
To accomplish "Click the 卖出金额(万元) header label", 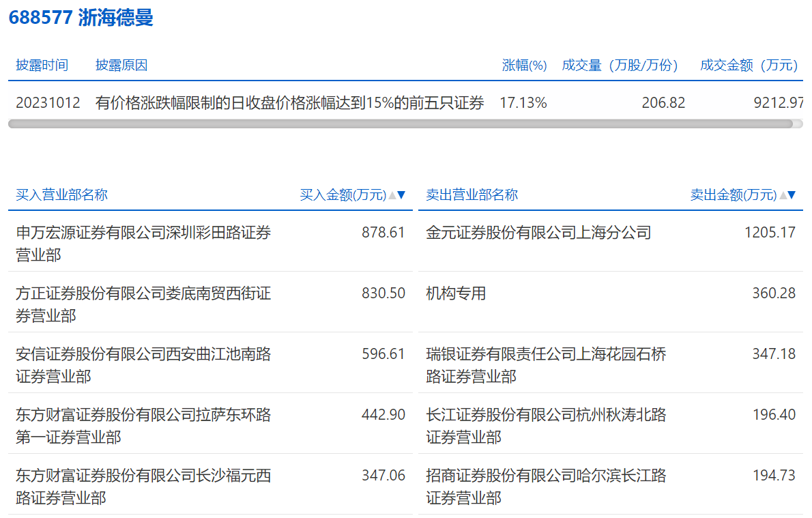I will (x=734, y=195).
